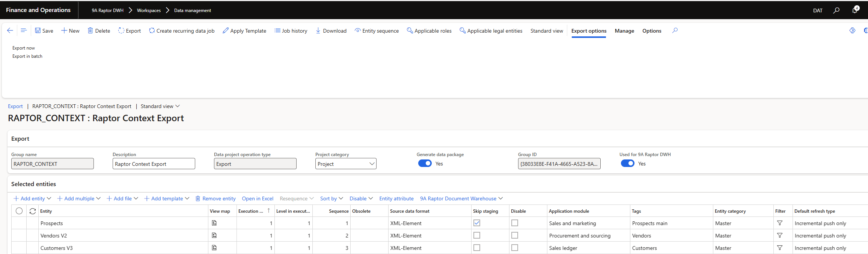Uncheck Skip staging for Prospects
This screenshot has height=254, width=868.
pos(477,223)
